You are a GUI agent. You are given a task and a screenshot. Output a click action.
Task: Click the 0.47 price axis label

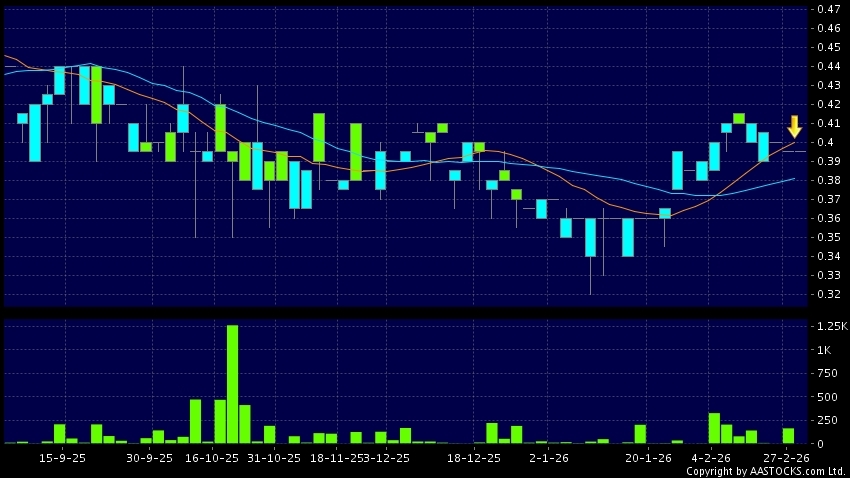[x=828, y=9]
